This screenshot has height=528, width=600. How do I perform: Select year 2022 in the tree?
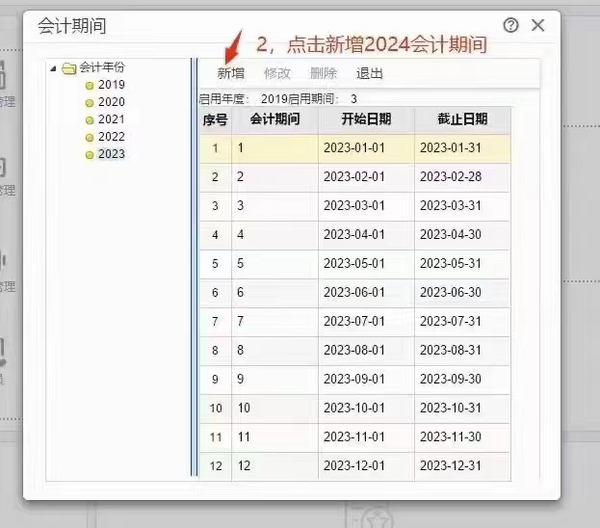tap(111, 137)
